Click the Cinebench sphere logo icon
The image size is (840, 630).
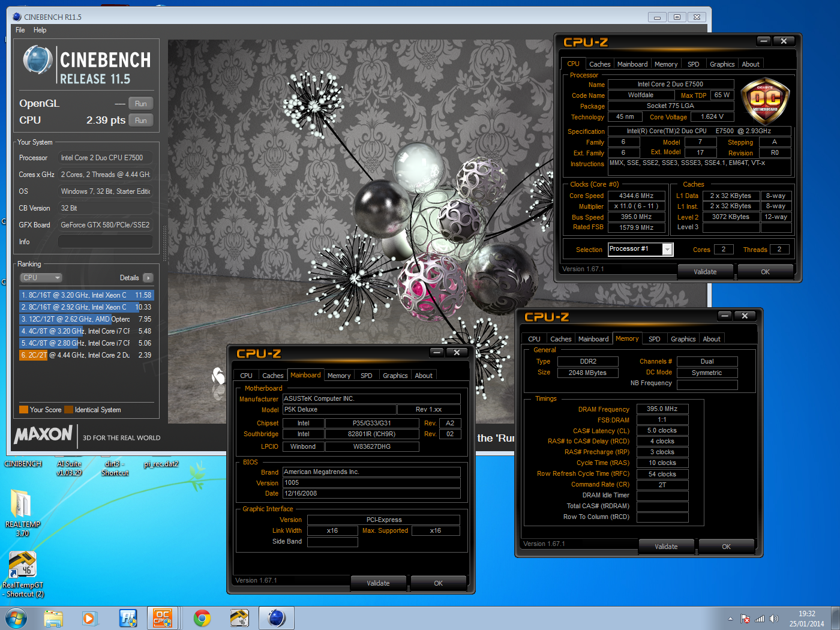click(38, 60)
